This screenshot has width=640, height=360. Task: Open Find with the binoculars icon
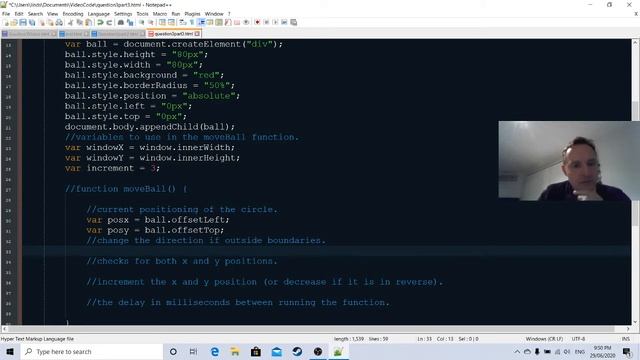121,22
